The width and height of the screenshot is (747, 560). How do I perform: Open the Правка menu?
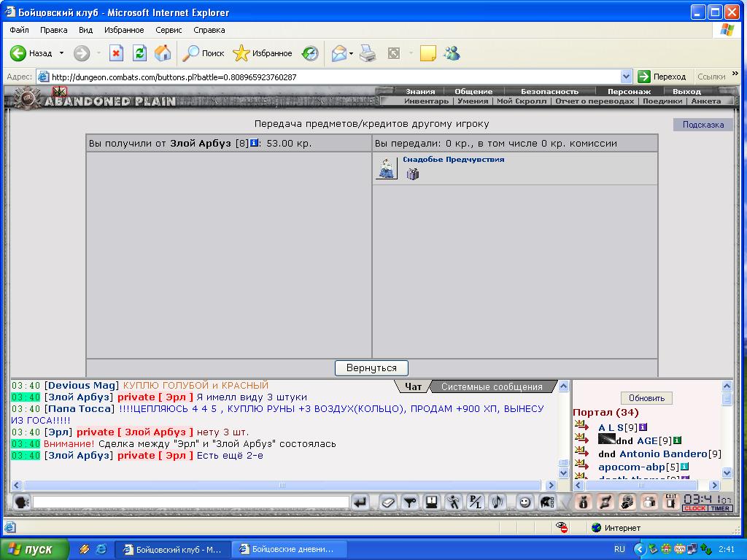(53, 30)
